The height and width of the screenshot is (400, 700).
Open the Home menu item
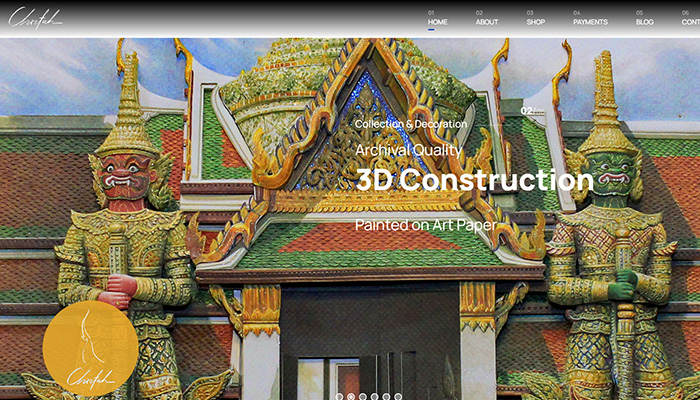click(437, 21)
